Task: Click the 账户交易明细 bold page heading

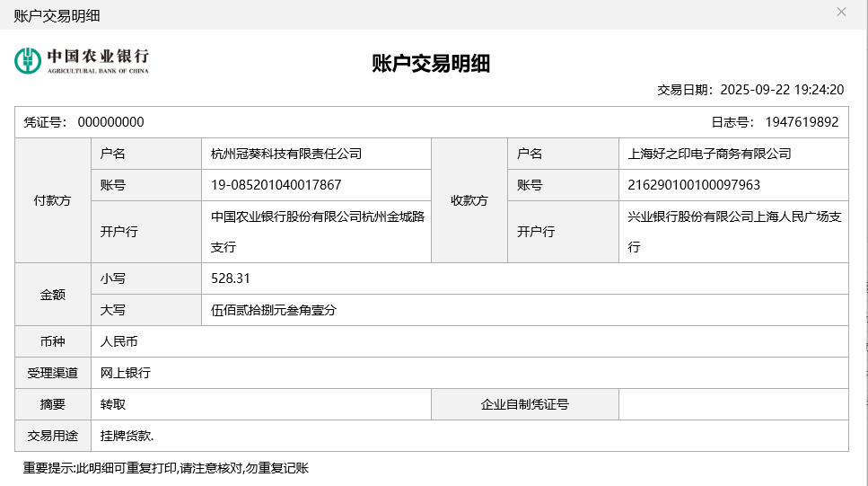Action: point(431,63)
